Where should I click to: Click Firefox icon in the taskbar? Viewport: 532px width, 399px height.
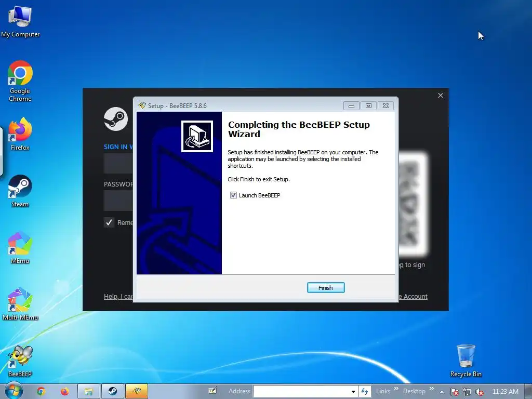click(x=64, y=392)
